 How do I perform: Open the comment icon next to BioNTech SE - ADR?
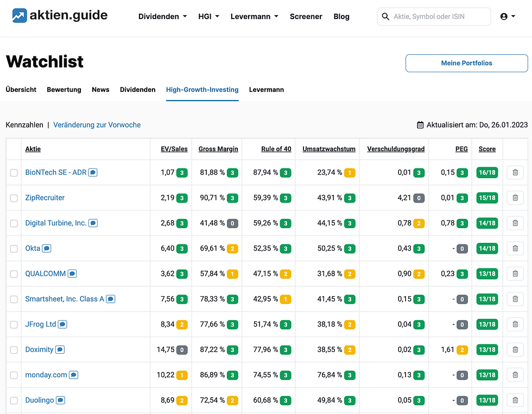(93, 173)
